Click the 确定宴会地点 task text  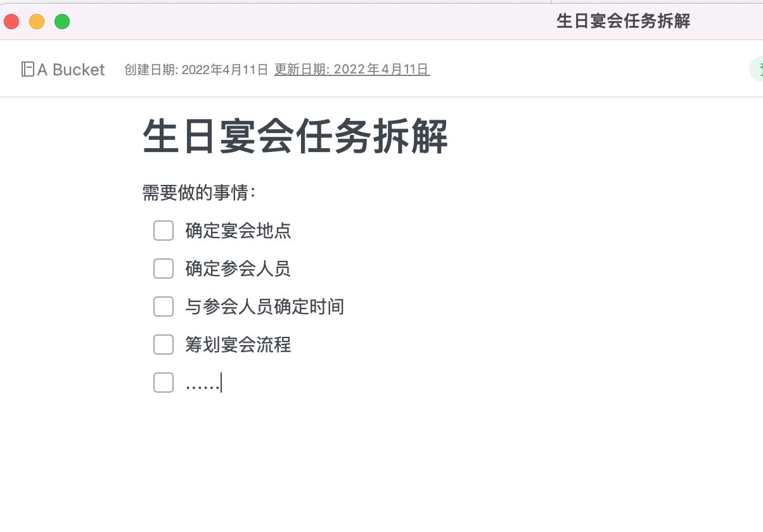point(238,231)
